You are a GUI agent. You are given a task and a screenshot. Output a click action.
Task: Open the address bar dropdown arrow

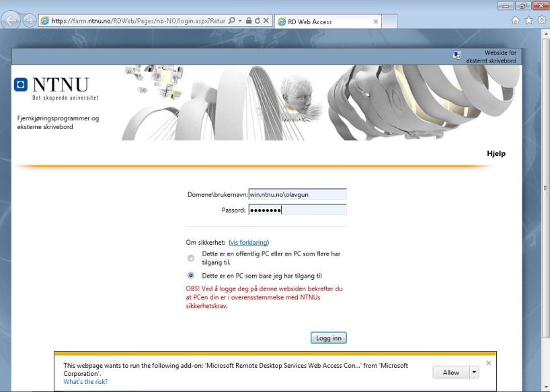click(x=240, y=21)
